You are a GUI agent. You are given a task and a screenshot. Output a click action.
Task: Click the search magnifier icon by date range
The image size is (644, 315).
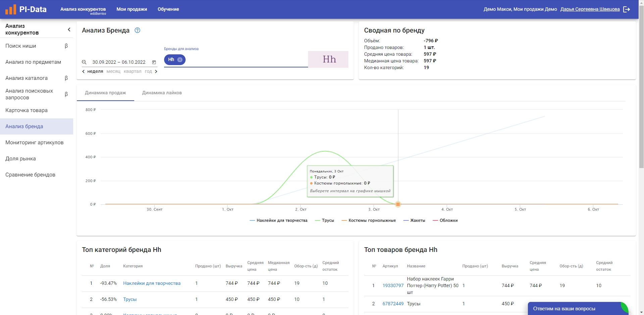pyautogui.click(x=84, y=62)
